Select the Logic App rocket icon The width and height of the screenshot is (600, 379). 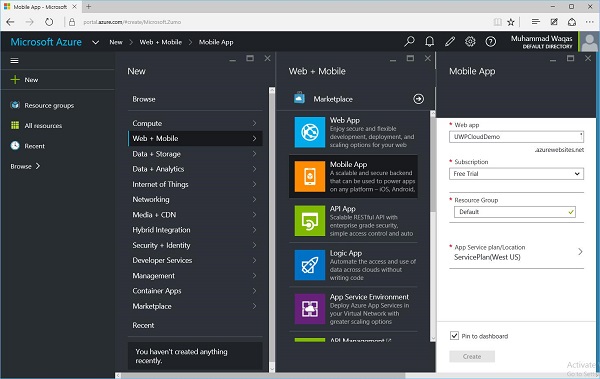pyautogui.click(x=310, y=265)
